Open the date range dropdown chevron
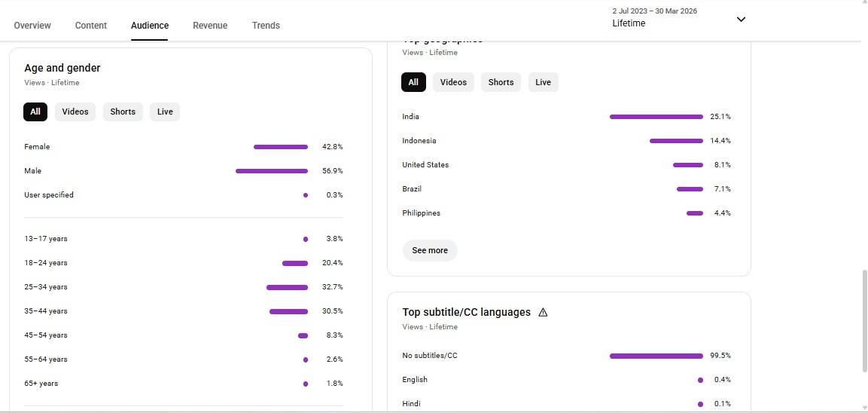 741,20
